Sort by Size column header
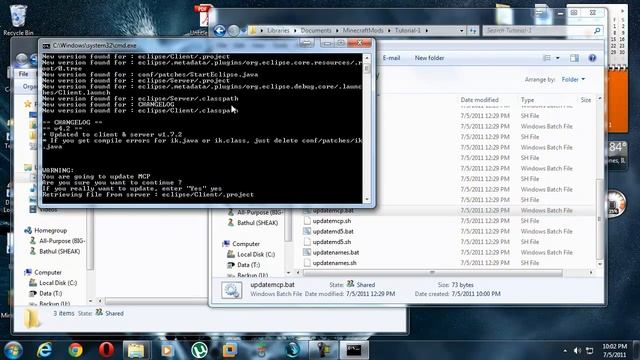The image size is (640, 360). pyautogui.click(x=586, y=100)
